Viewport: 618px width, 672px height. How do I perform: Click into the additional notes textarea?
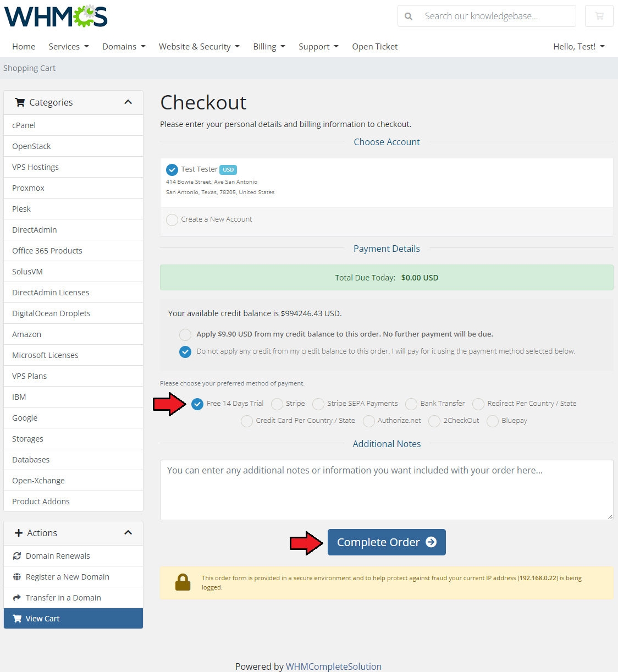pos(387,490)
